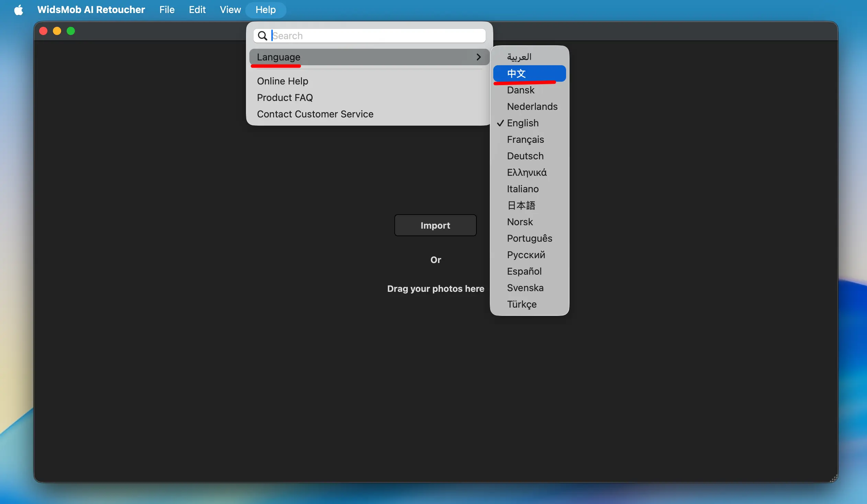Switch language to Français

click(525, 140)
